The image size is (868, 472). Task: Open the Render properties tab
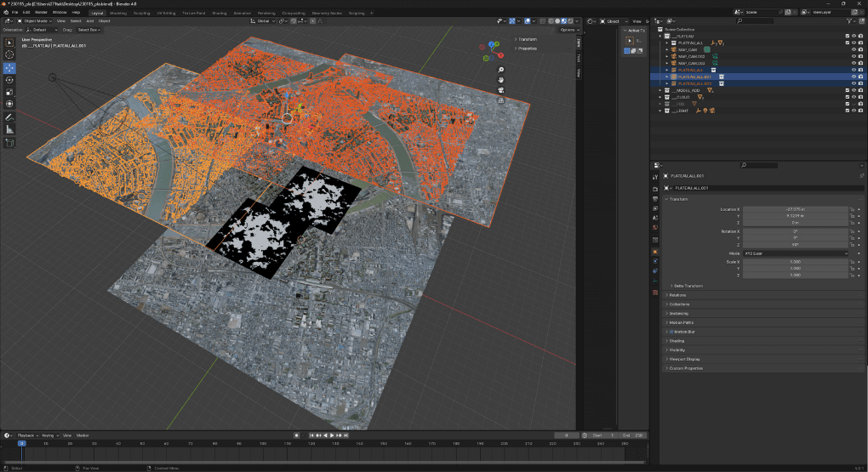click(655, 190)
